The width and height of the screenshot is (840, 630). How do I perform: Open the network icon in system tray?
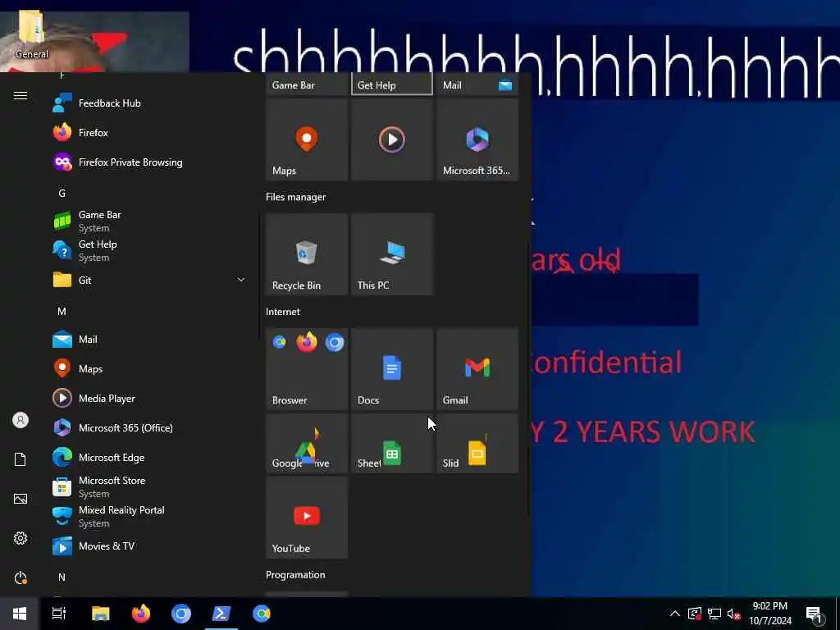714,614
